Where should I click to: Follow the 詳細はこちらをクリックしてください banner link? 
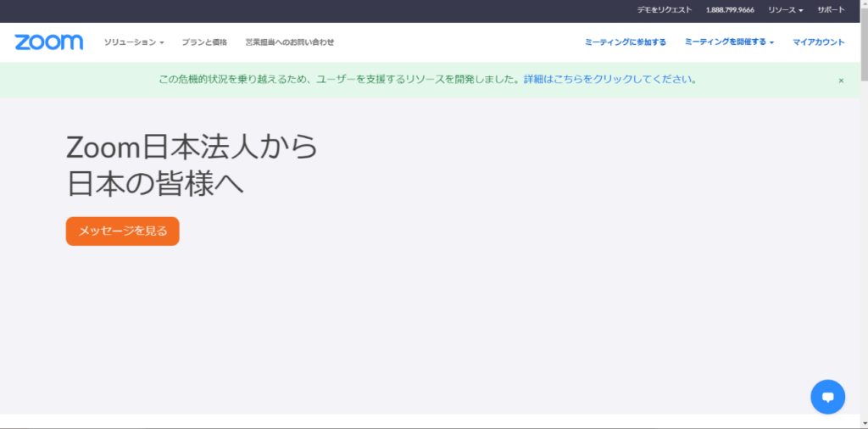point(611,80)
